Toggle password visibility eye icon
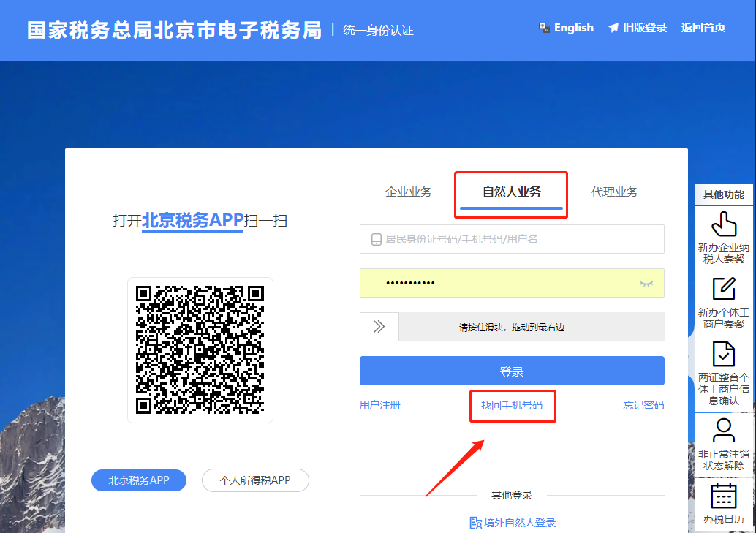 tap(646, 283)
